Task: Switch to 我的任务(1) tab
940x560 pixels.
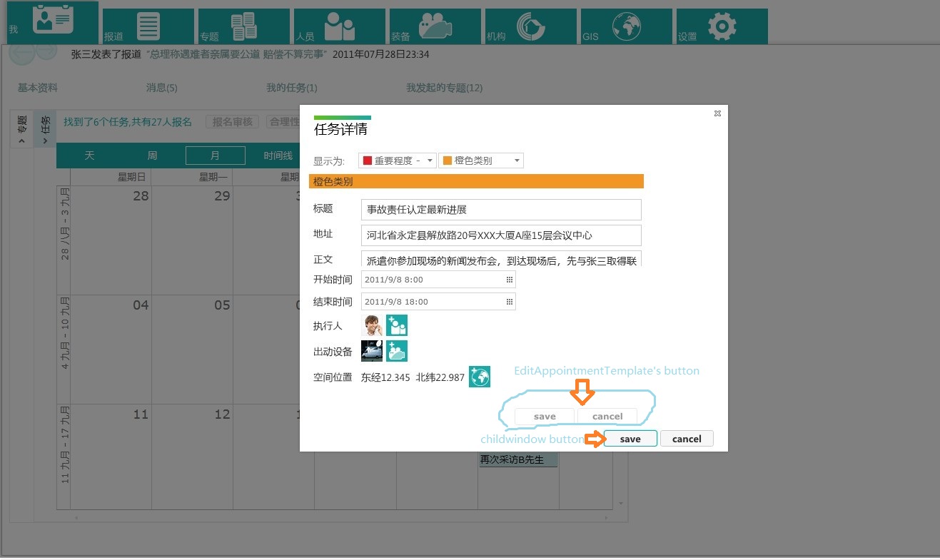Action: tap(292, 88)
